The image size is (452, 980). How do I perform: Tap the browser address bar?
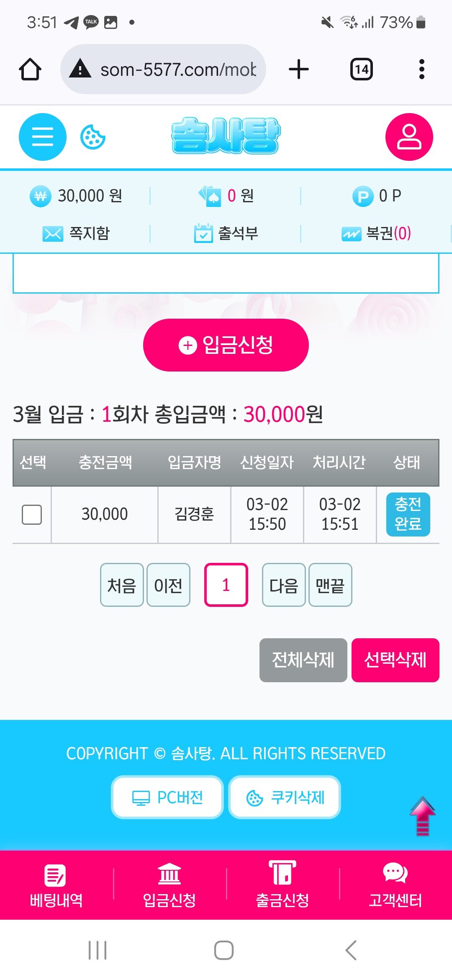coord(163,69)
